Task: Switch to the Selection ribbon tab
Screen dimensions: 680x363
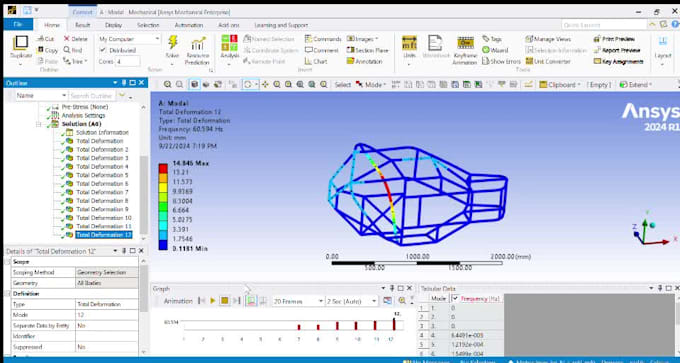Action: (148, 25)
